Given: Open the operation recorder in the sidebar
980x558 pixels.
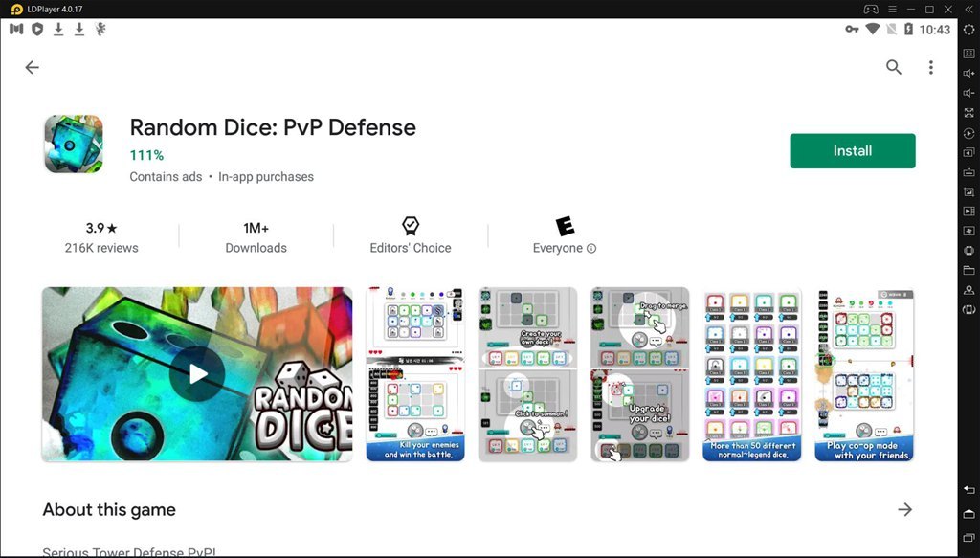Looking at the screenshot, I should pyautogui.click(x=969, y=133).
